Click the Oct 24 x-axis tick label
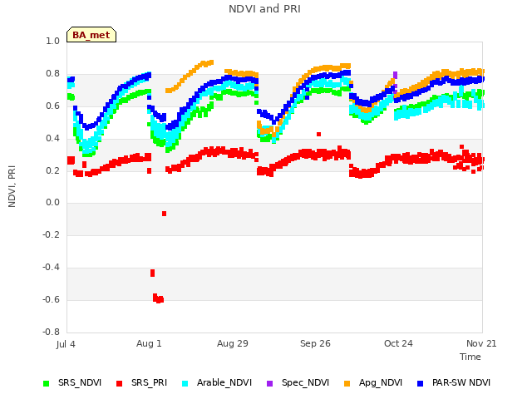Viewport: 532px width, 399px height. click(x=398, y=343)
